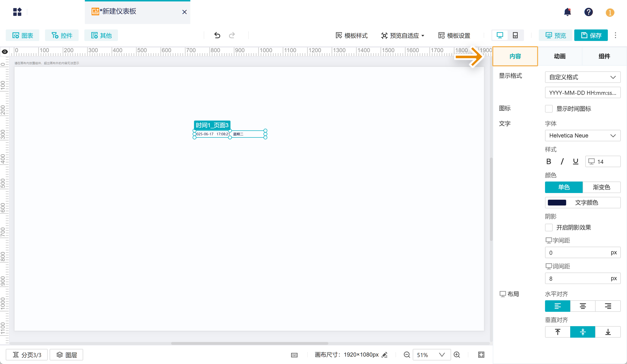Image resolution: width=627 pixels, height=364 pixels.
Task: Click the 保存 button
Action: 591,35
